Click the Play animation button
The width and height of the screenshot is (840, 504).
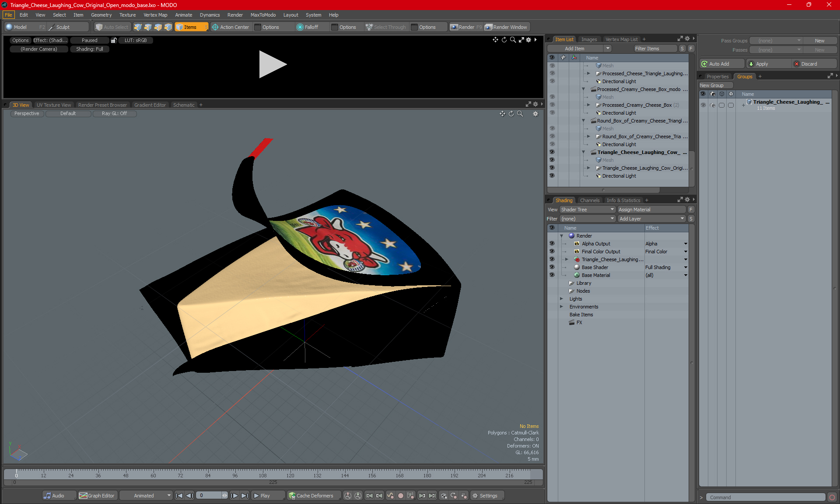click(268, 496)
